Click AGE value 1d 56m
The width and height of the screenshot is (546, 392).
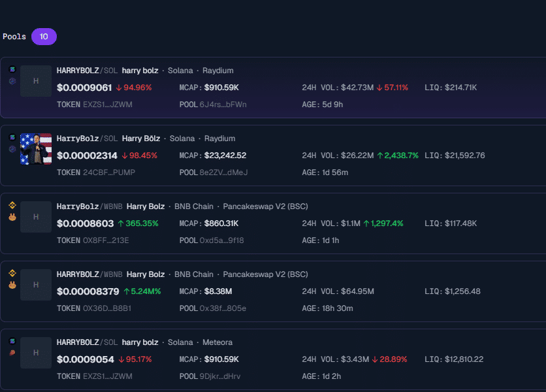click(x=335, y=172)
